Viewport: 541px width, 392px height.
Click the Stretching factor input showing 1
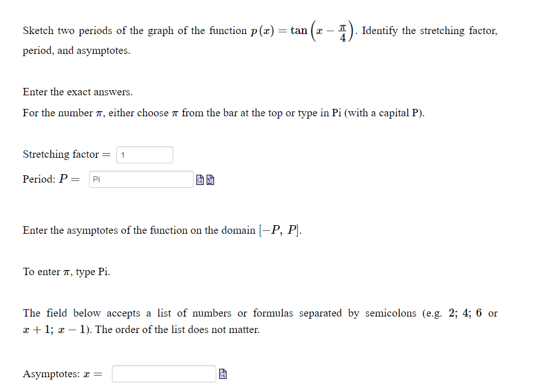(x=144, y=154)
